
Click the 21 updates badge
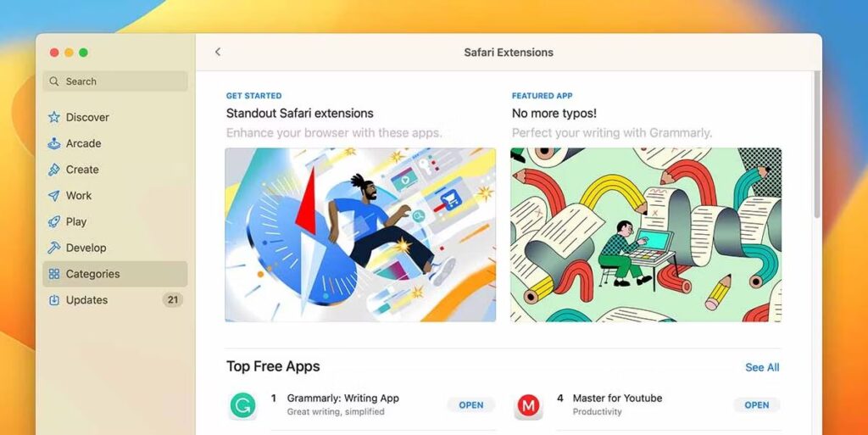173,300
